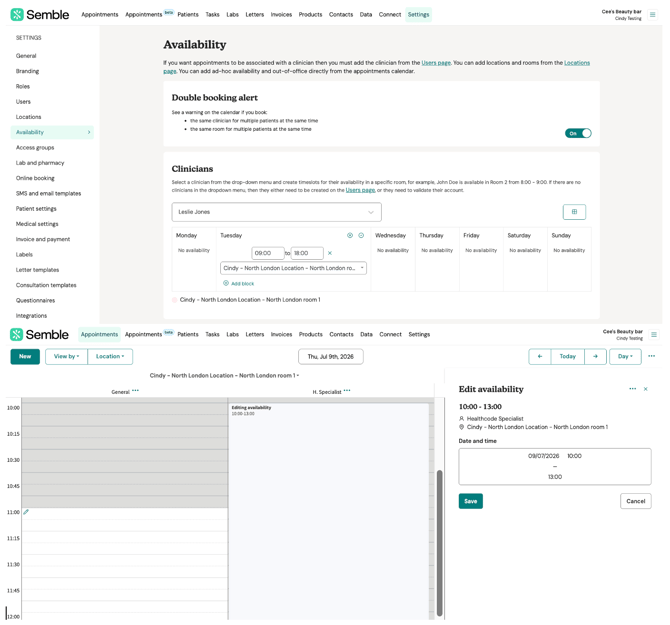Close the Edit availability panel
This screenshot has height=625, width=670.
click(645, 389)
